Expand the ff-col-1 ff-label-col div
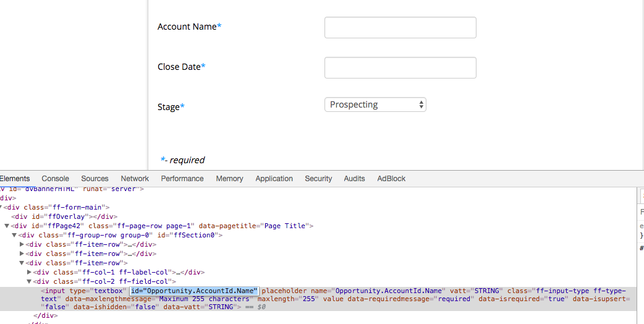The height and width of the screenshot is (324, 644). click(29, 272)
